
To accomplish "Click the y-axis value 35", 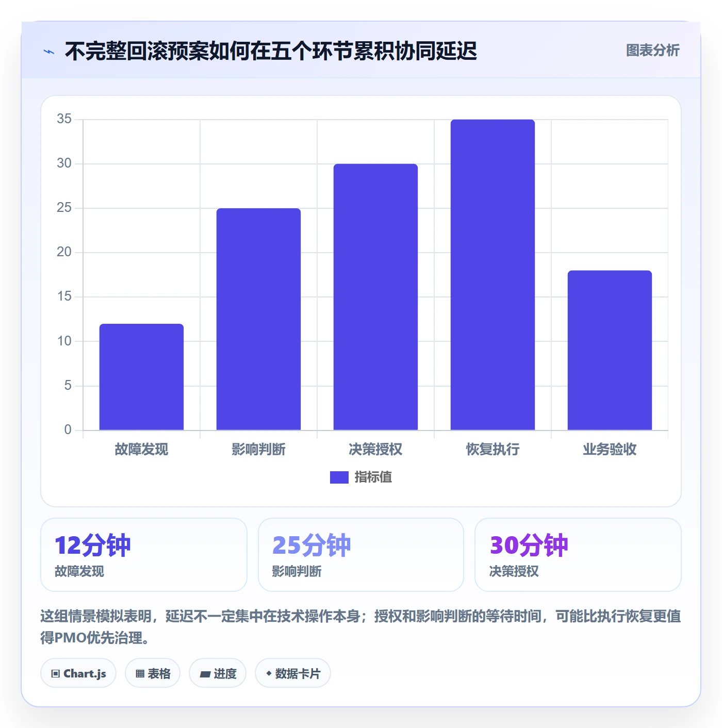I will tap(64, 119).
